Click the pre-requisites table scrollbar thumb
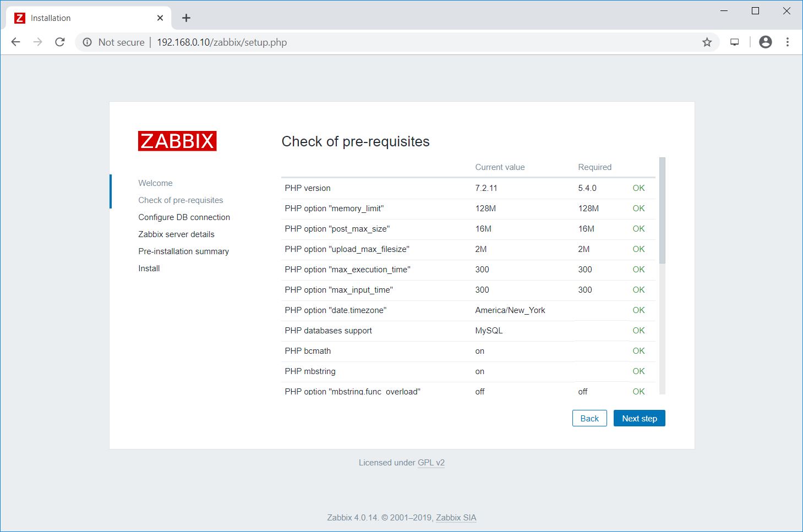The height and width of the screenshot is (532, 803). [x=662, y=210]
